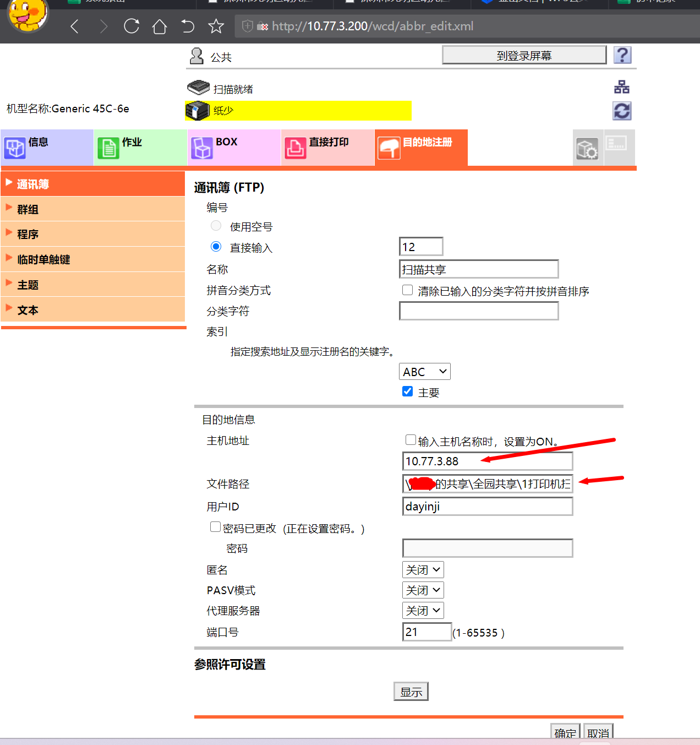Viewport: 700px width, 745px height.
Task: Click the 机型名称:Generic 45C-6e text
Action: pos(68,108)
